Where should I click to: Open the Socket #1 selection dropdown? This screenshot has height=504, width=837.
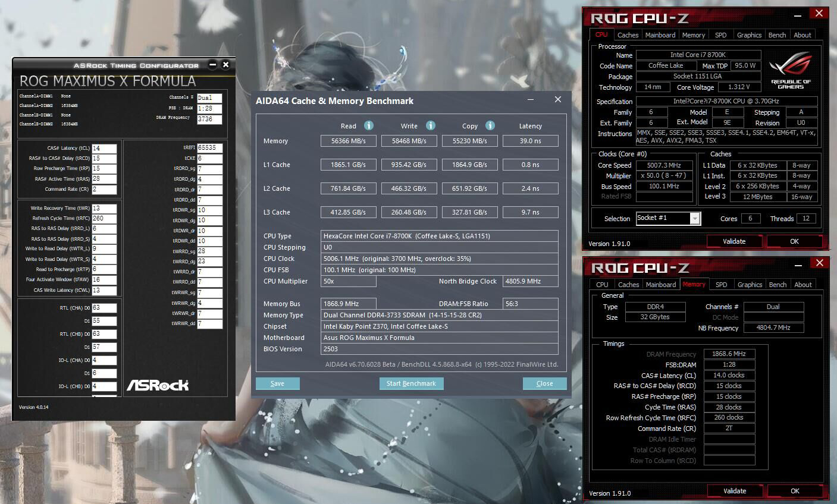[668, 218]
